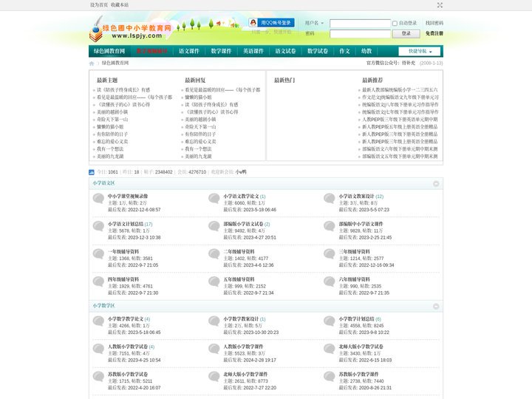The image size is (532, 399).
Task: Focus the username input field
Action: coord(360,24)
